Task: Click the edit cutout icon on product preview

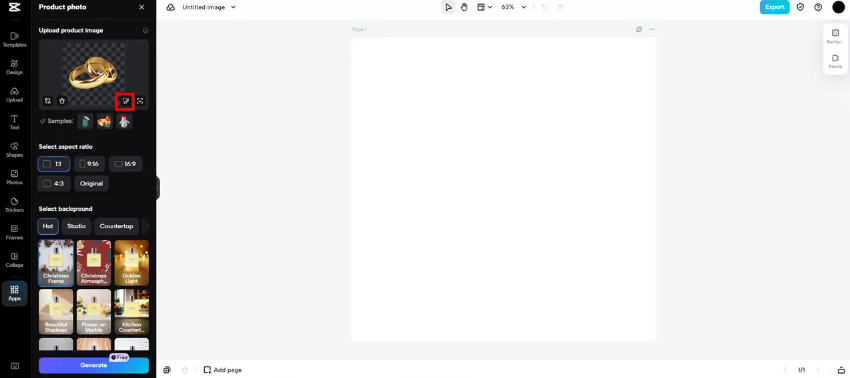Action: [126, 101]
